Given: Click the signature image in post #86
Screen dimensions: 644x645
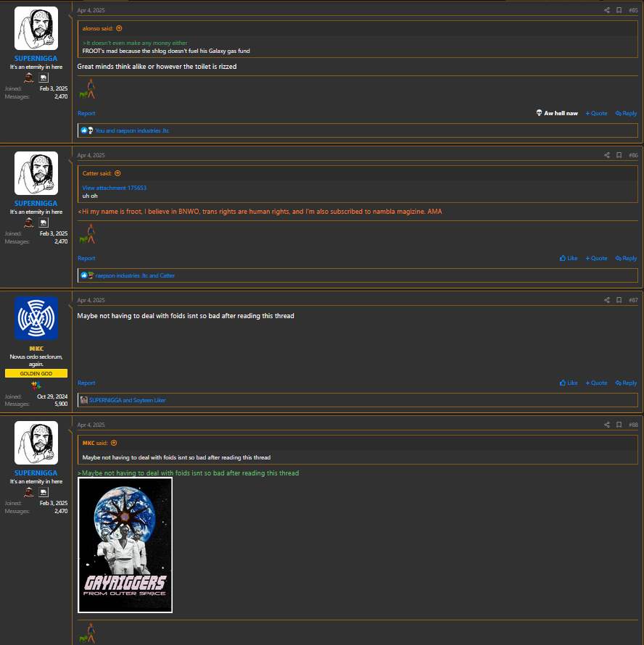Looking at the screenshot, I should [87, 234].
